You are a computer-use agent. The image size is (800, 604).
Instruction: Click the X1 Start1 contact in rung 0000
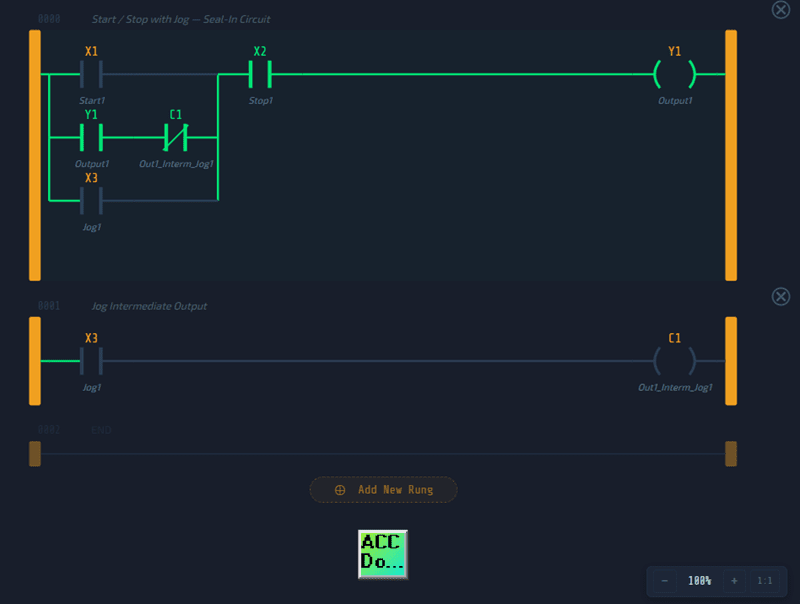point(91,74)
